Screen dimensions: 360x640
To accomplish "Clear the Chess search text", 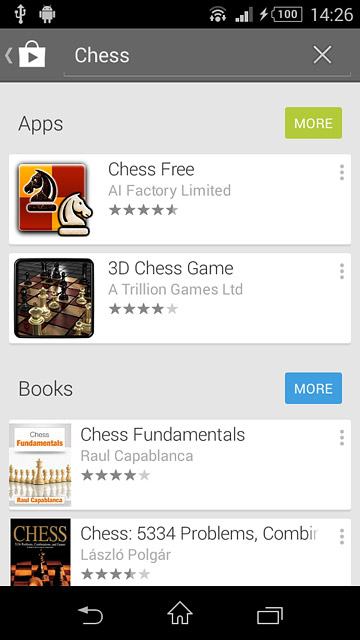I will (322, 55).
